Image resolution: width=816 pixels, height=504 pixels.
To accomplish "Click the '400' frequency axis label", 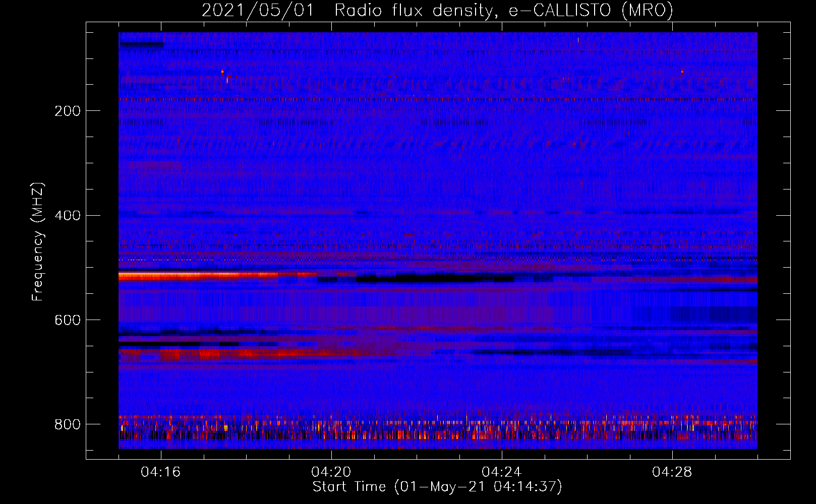I will point(67,216).
